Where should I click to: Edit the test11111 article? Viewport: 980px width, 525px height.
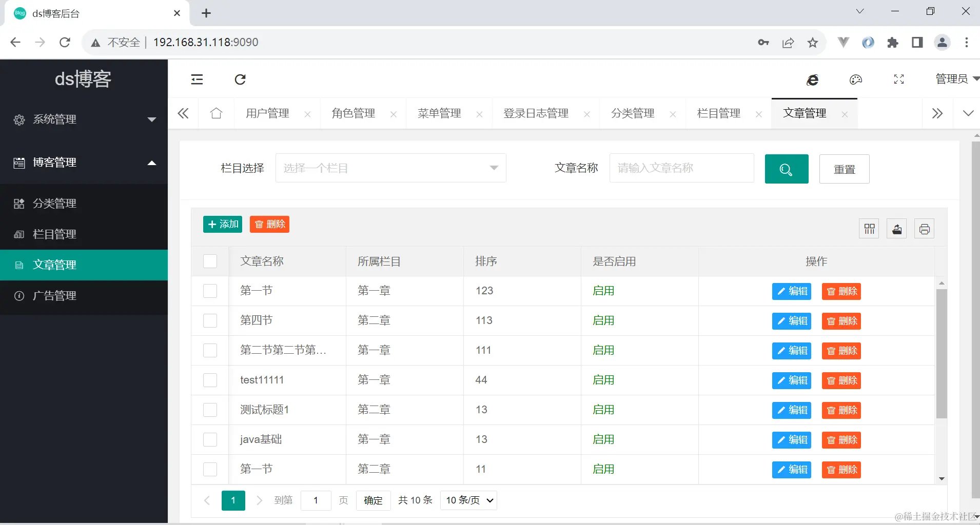tap(792, 380)
